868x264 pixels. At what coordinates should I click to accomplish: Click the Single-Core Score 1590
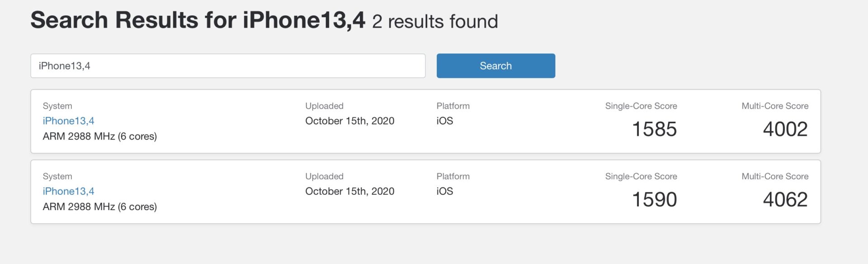pos(655,199)
